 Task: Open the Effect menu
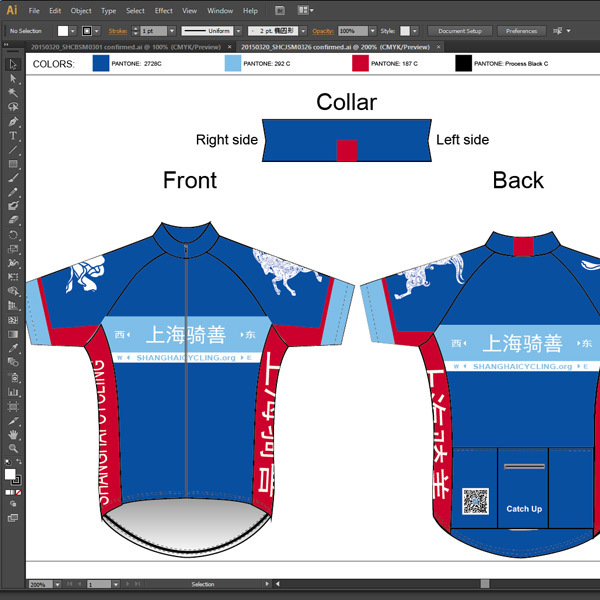163,11
